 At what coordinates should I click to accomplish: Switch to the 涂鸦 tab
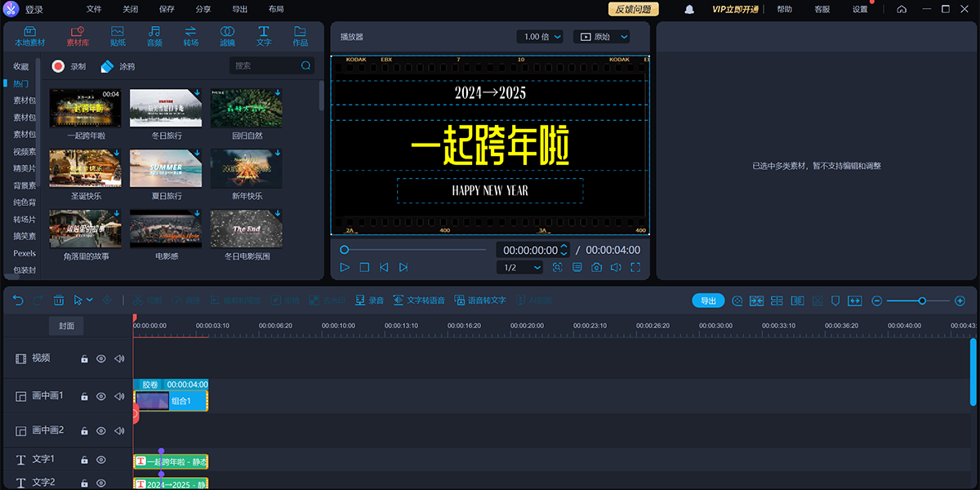[x=118, y=66]
